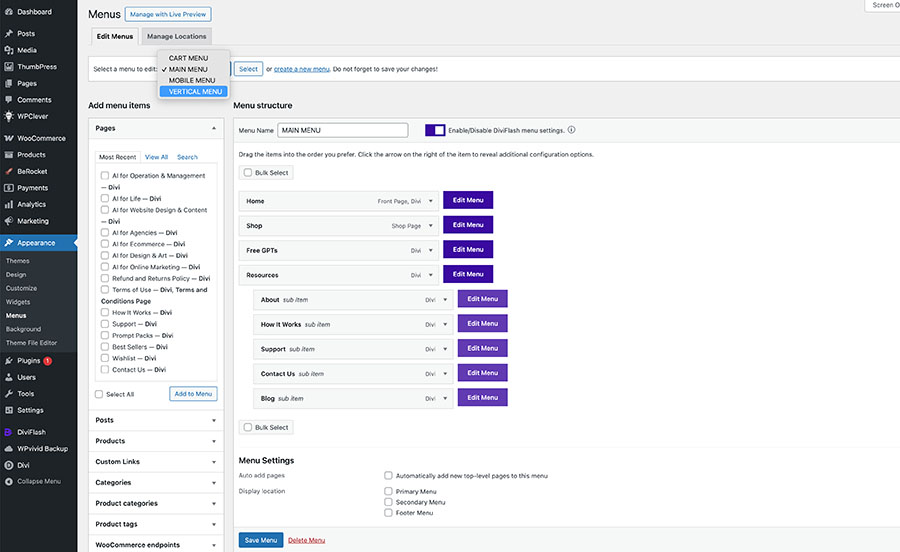This screenshot has height=552, width=900.
Task: Click the DiviFlash settings help icon
Action: click(x=571, y=130)
